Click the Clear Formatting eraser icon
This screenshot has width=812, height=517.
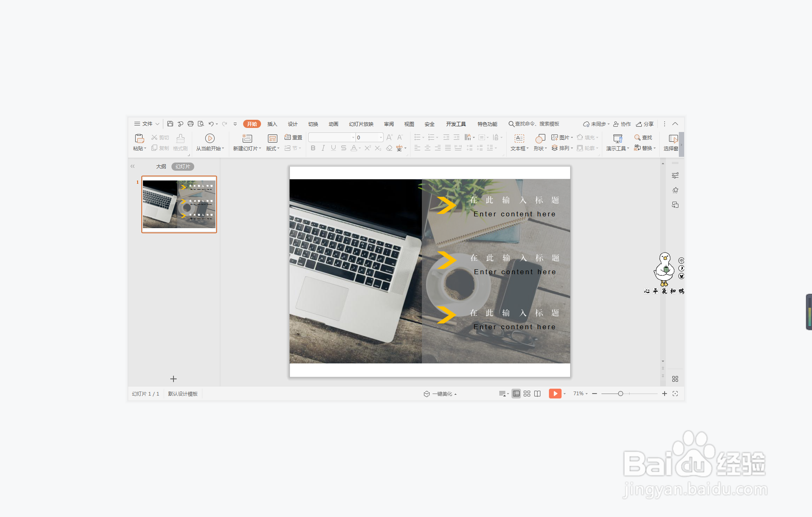389,148
